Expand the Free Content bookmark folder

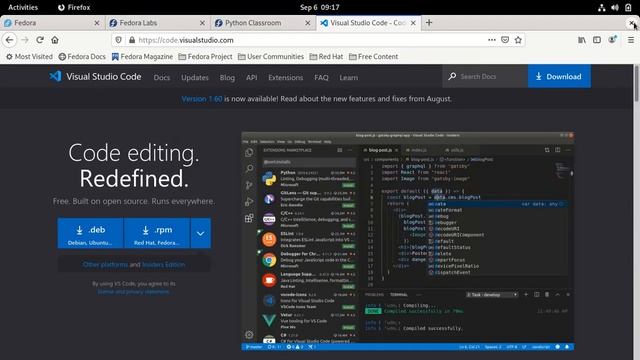(x=373, y=57)
